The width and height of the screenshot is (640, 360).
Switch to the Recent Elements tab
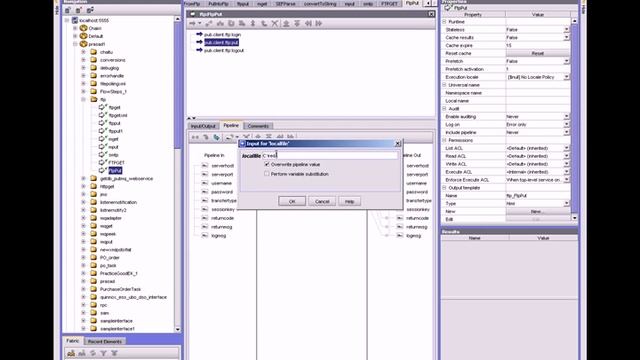point(104,342)
